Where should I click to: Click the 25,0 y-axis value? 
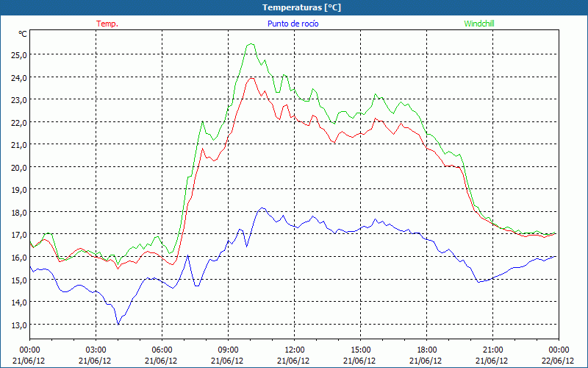(x=18, y=54)
